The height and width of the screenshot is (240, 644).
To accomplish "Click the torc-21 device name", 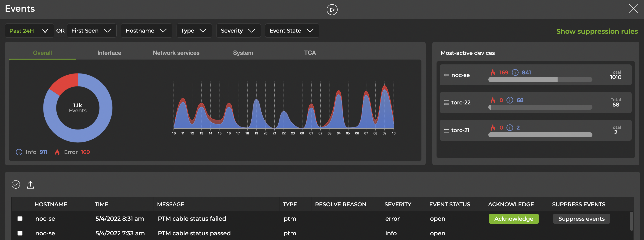I will pyautogui.click(x=460, y=130).
